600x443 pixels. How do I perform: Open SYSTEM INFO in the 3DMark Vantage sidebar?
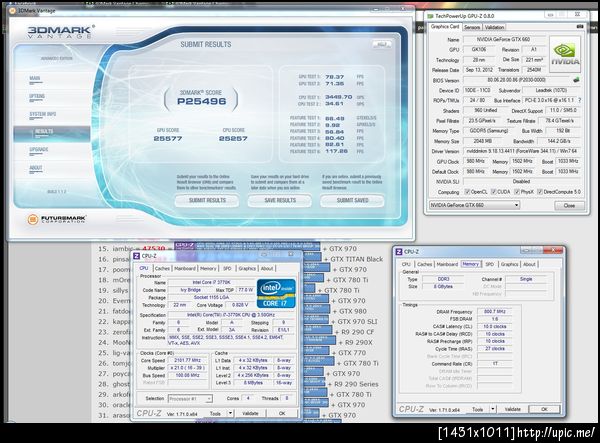pyautogui.click(x=42, y=114)
